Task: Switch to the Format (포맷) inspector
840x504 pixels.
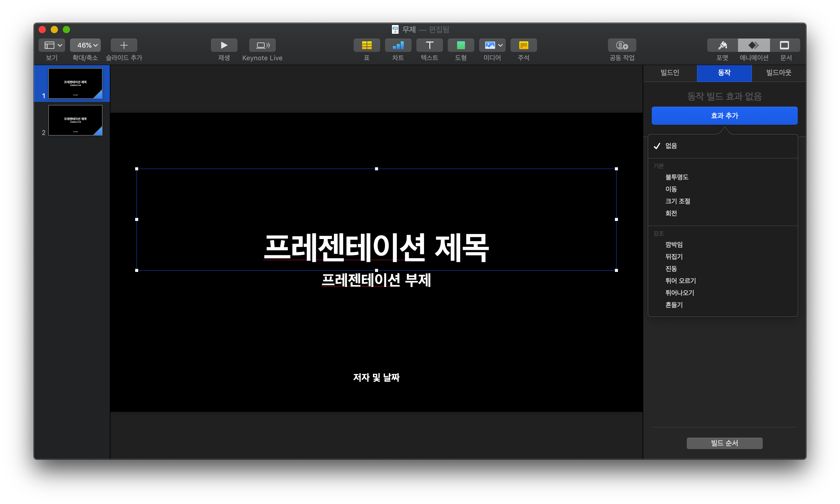Action: coord(722,45)
